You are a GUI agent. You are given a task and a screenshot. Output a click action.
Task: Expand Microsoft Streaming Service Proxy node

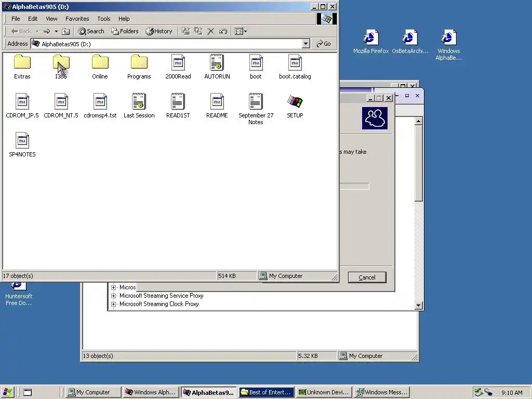point(114,296)
